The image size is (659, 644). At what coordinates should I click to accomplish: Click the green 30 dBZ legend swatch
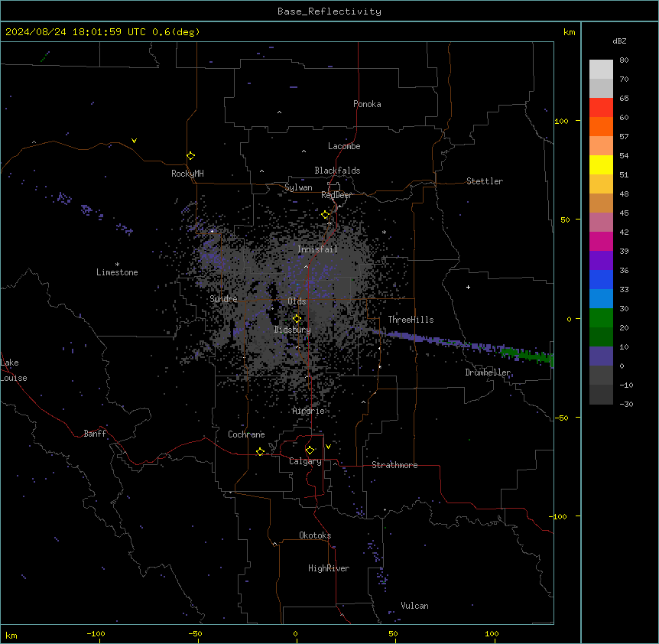click(601, 318)
